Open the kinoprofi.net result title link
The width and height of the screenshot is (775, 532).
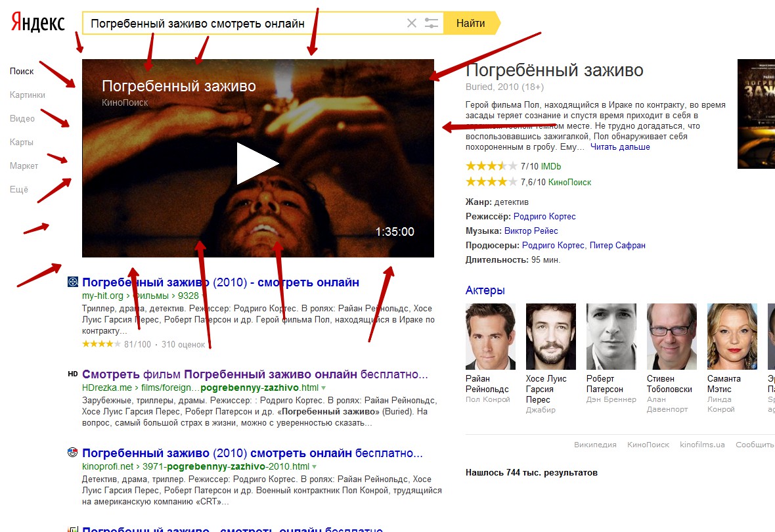pyautogui.click(x=253, y=453)
